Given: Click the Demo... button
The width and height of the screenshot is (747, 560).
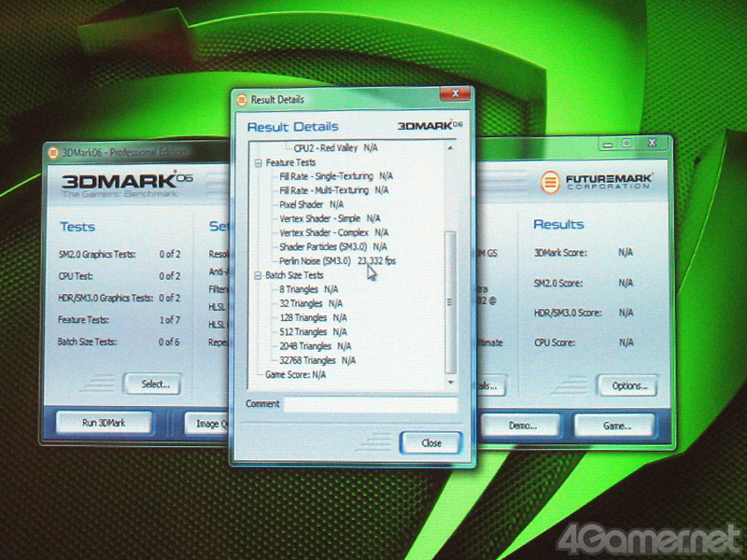Looking at the screenshot, I should coord(520,426).
